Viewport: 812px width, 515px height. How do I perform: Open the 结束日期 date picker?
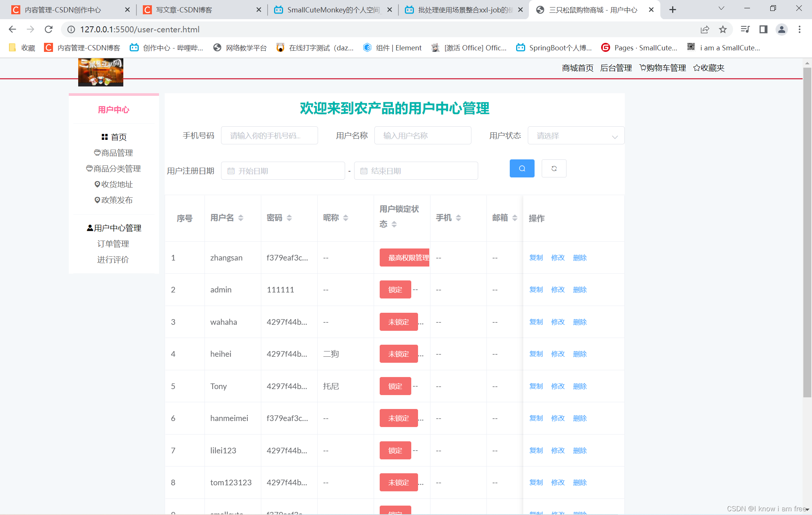point(416,171)
